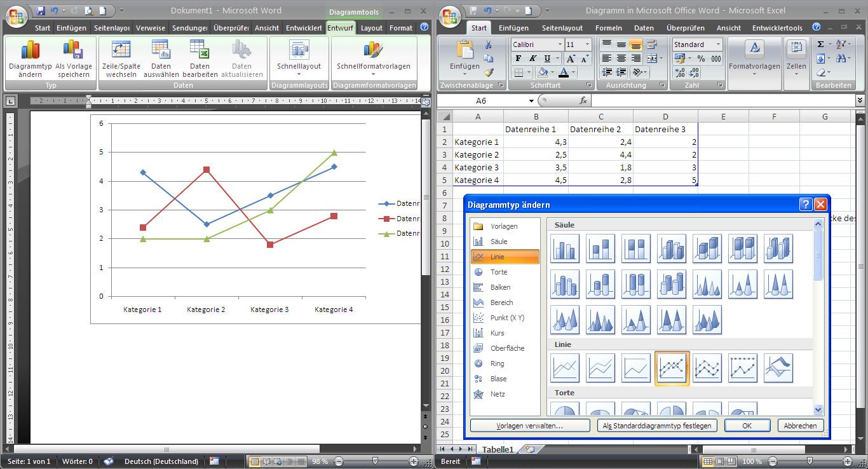Select the highlighted line with markers thumbnail

[x=672, y=368]
